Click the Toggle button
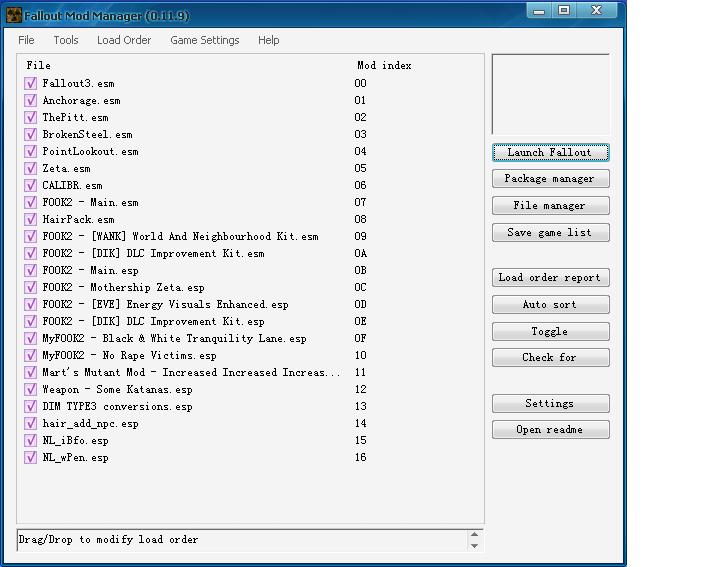 click(551, 331)
